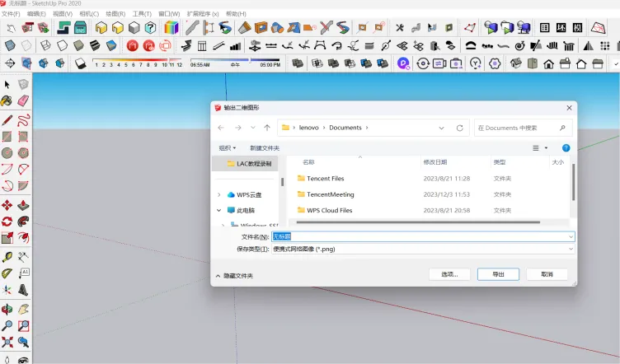Pick the Eraser tool in left toolbar

[23, 100]
